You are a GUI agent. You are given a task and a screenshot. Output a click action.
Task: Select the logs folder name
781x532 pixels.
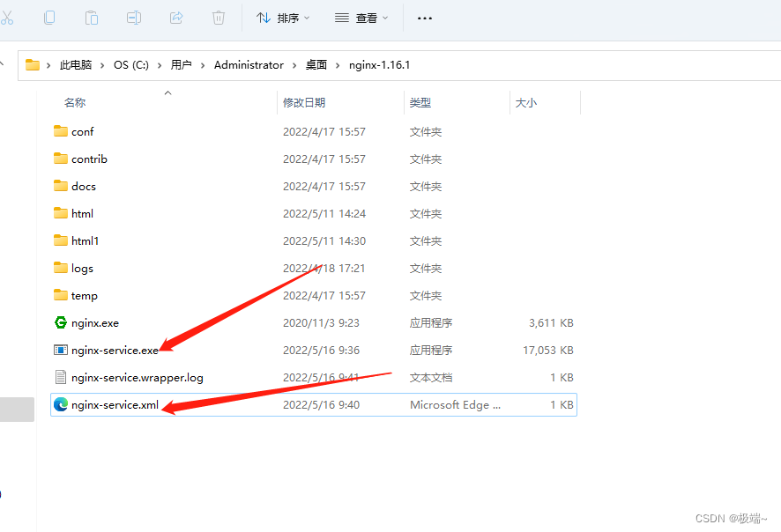pos(82,269)
